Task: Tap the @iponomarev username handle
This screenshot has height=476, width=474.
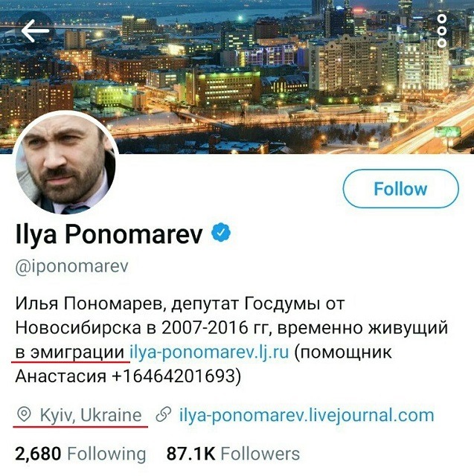Action: pyautogui.click(x=72, y=267)
